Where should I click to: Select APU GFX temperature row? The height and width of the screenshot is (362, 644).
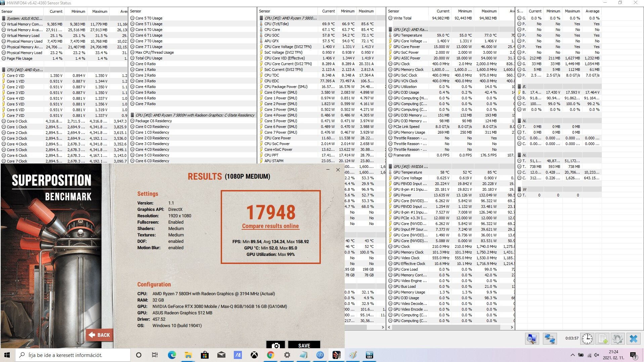[x=322, y=41]
